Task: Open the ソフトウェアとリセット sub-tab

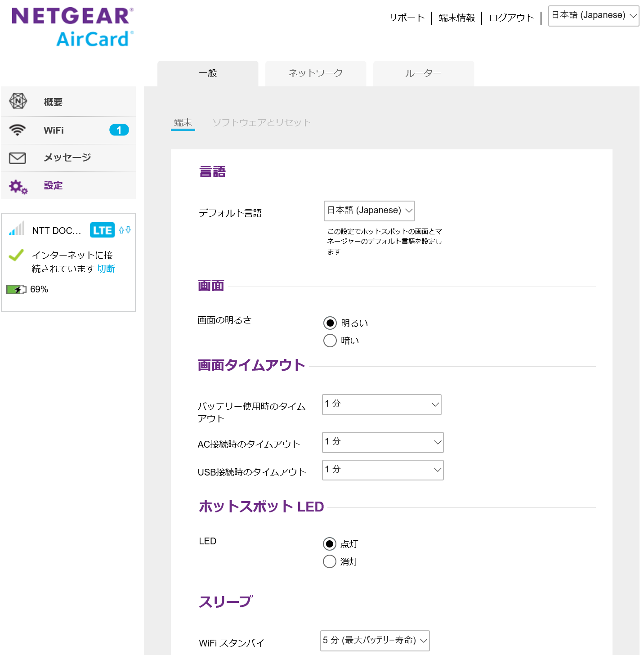Action: [262, 122]
